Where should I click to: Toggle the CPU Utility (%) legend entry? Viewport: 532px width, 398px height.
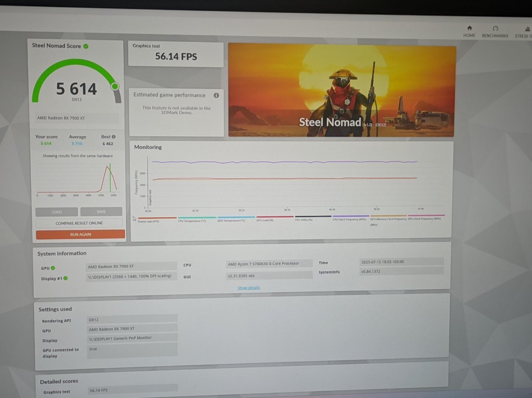pyautogui.click(x=313, y=218)
